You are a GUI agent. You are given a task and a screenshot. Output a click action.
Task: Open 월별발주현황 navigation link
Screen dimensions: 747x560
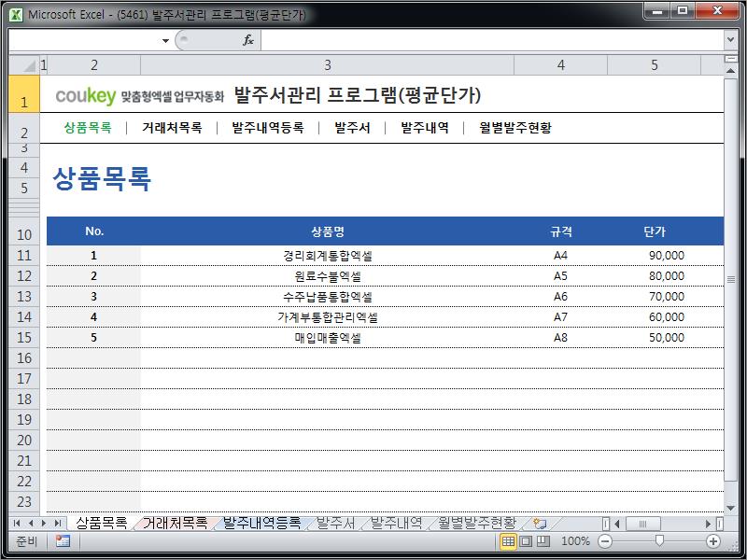coord(515,128)
